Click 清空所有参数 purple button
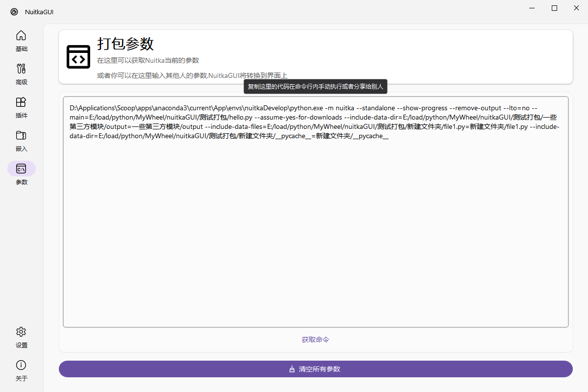Viewport: 588px width, 392px height. click(x=316, y=369)
